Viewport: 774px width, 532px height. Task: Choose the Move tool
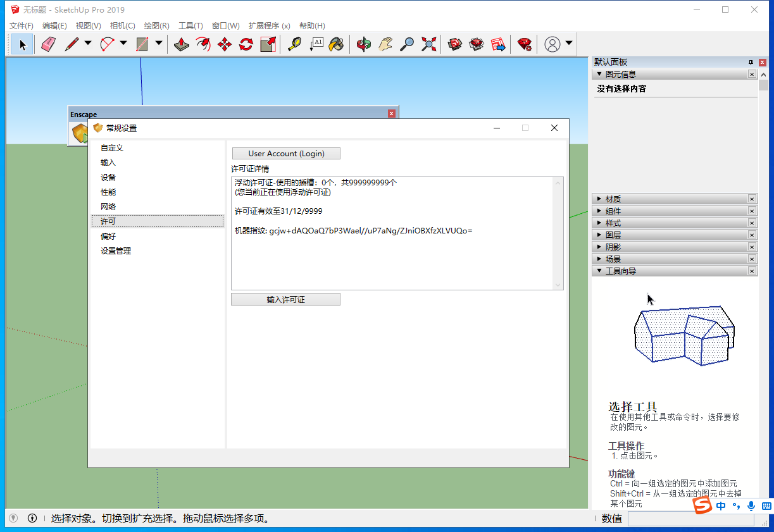tap(223, 44)
